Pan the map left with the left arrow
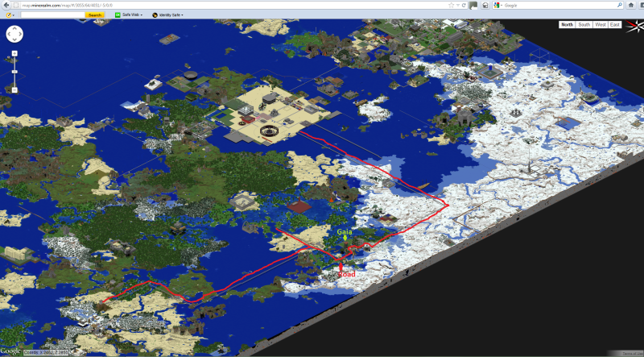The height and width of the screenshot is (357, 644). [x=9, y=34]
